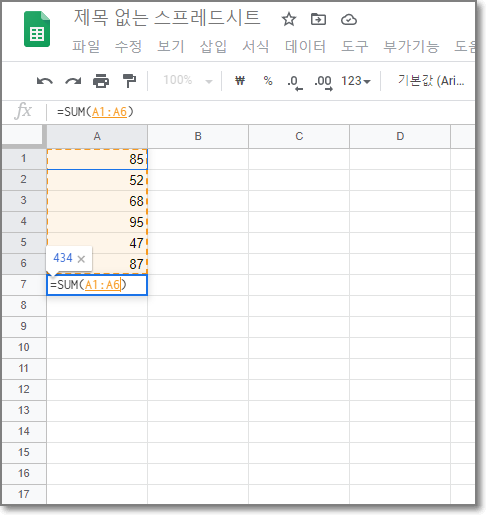Open the 서식 menu
486x515 pixels.
[256, 46]
